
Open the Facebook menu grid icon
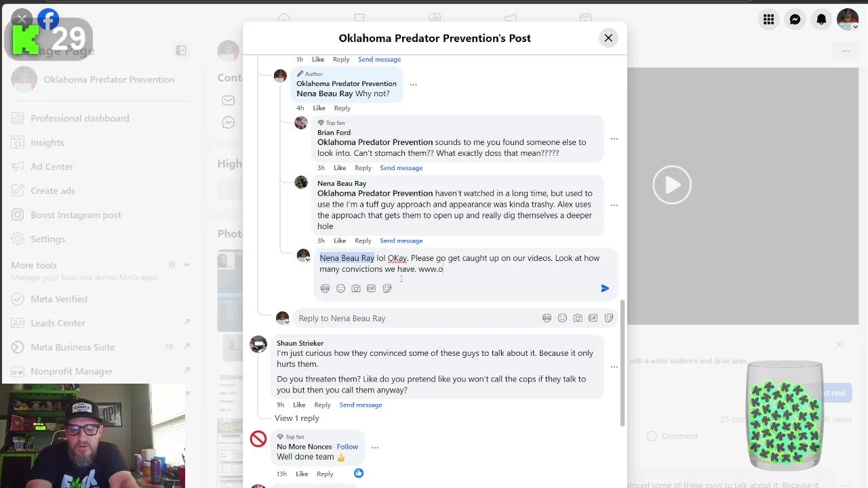point(768,20)
